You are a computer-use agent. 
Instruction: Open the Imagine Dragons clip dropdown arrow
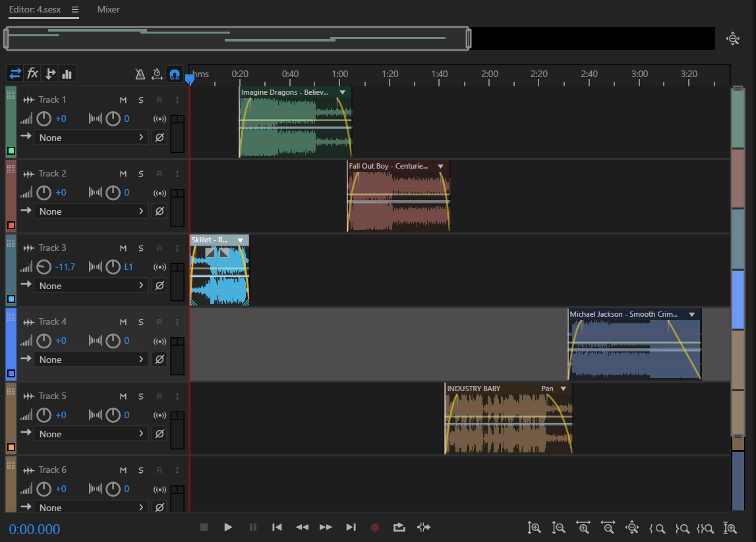343,93
